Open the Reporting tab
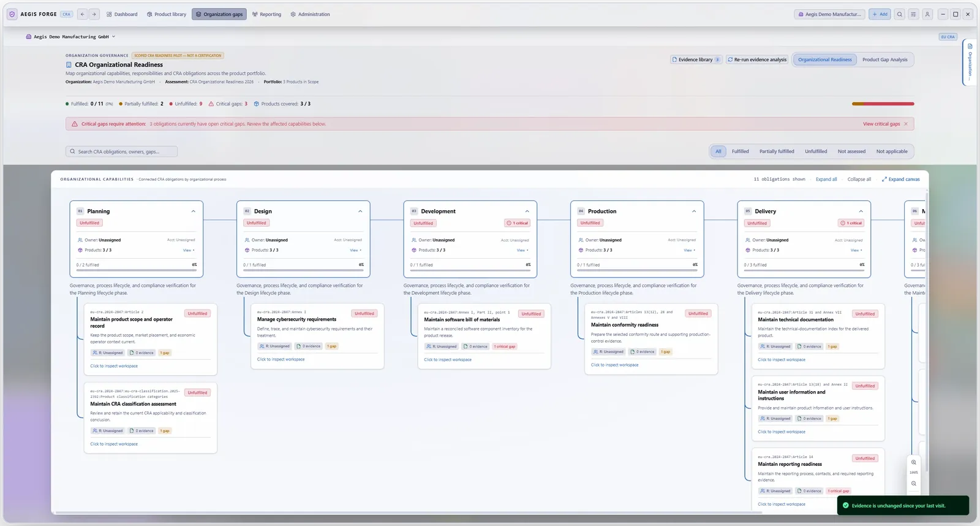Viewport: 980px width, 526px height. 267,14
